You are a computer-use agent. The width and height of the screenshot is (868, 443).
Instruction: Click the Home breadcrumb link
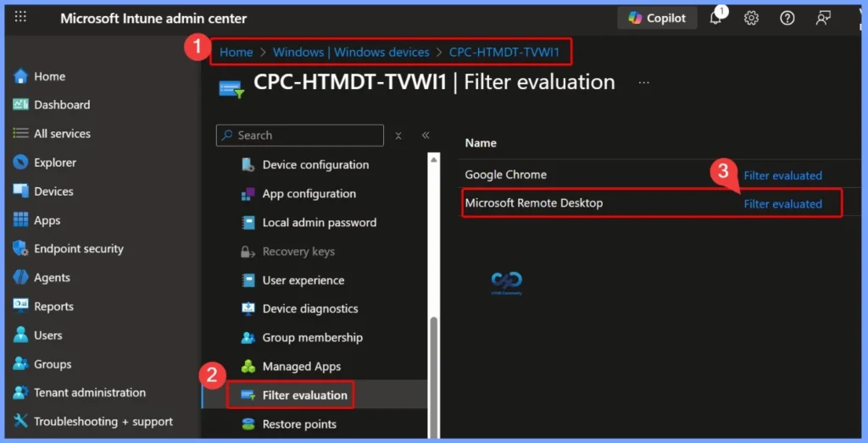tap(236, 52)
